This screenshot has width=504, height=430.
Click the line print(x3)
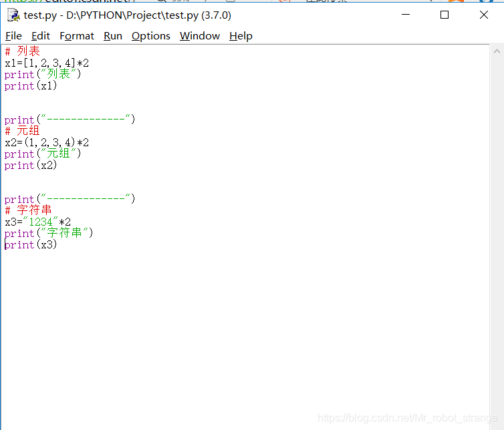click(x=31, y=244)
